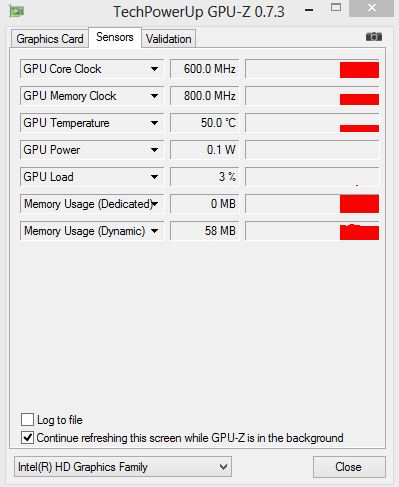The height and width of the screenshot is (487, 399).
Task: Enable the Log to file checkbox
Action: click(x=27, y=419)
